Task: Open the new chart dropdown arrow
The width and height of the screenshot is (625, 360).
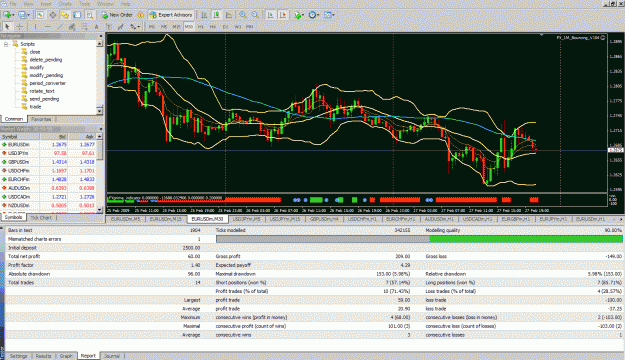Action: pyautogui.click(x=13, y=15)
